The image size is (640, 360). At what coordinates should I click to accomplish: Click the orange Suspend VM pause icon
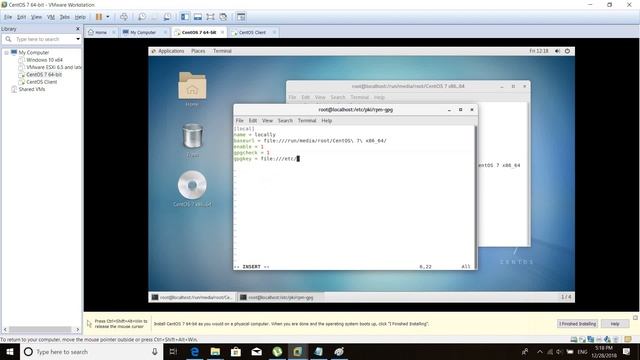point(99,17)
